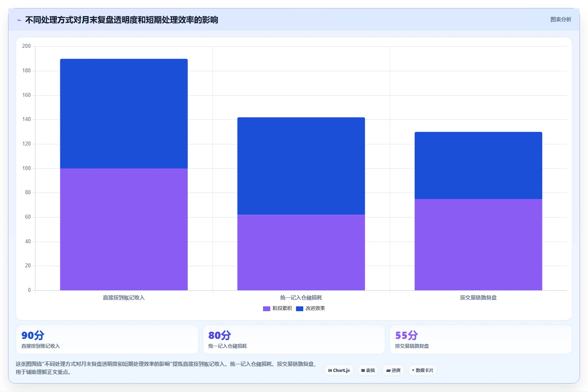Click the 图表分析 label in the header
This screenshot has height=392, width=588.
click(x=561, y=19)
